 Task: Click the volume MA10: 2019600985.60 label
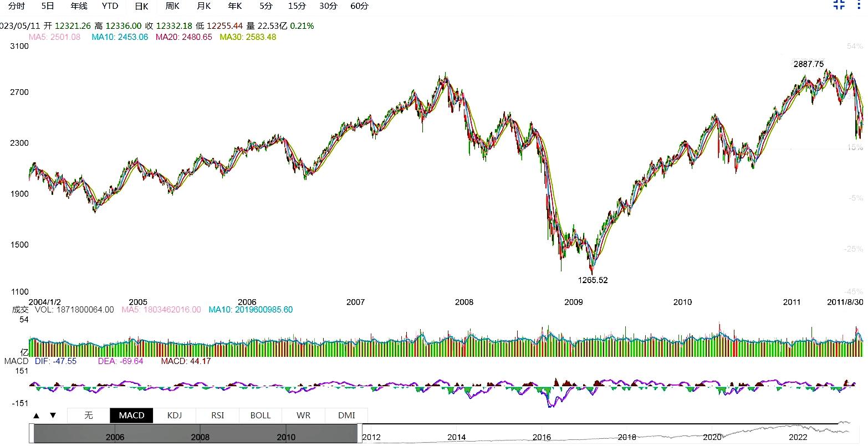pyautogui.click(x=251, y=310)
